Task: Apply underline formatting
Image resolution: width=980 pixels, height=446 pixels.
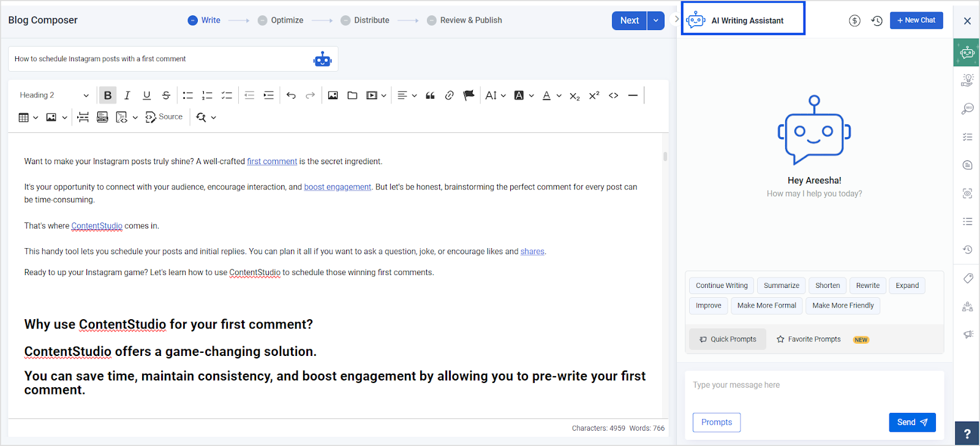Action: [x=147, y=95]
